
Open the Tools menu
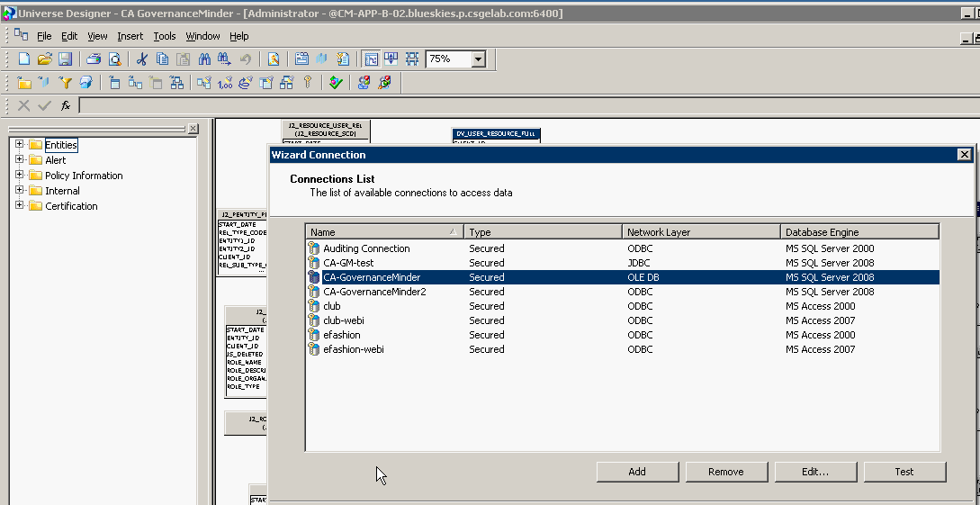coord(165,36)
